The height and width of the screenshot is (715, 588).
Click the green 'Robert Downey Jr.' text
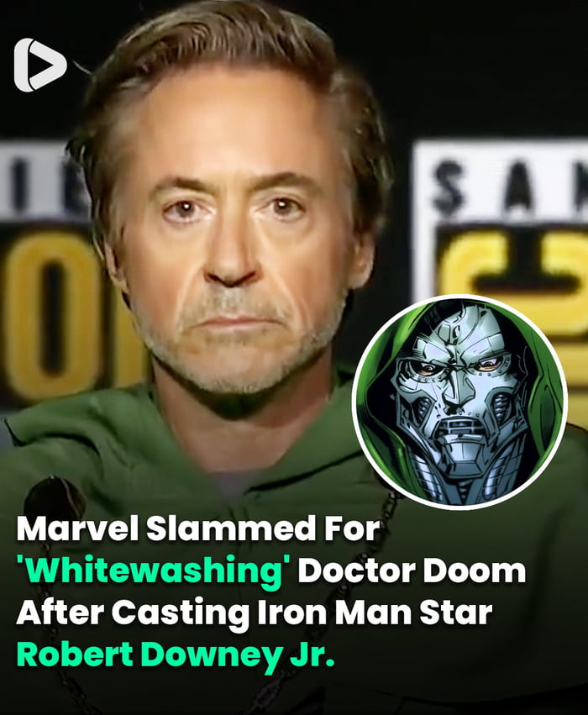coord(176,654)
